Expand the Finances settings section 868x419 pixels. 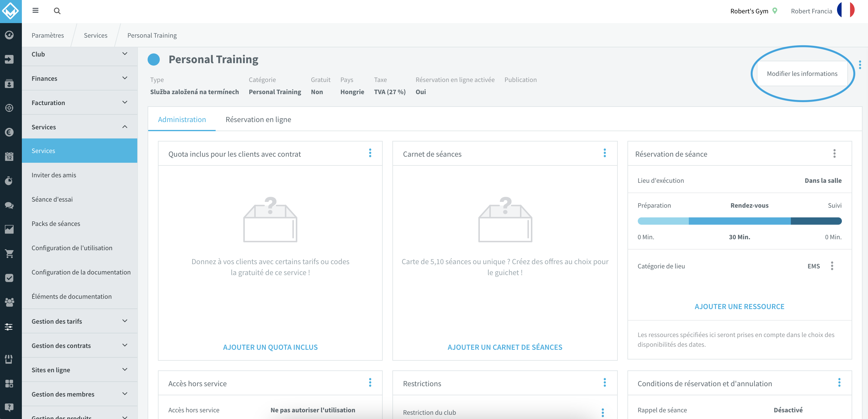pos(80,78)
